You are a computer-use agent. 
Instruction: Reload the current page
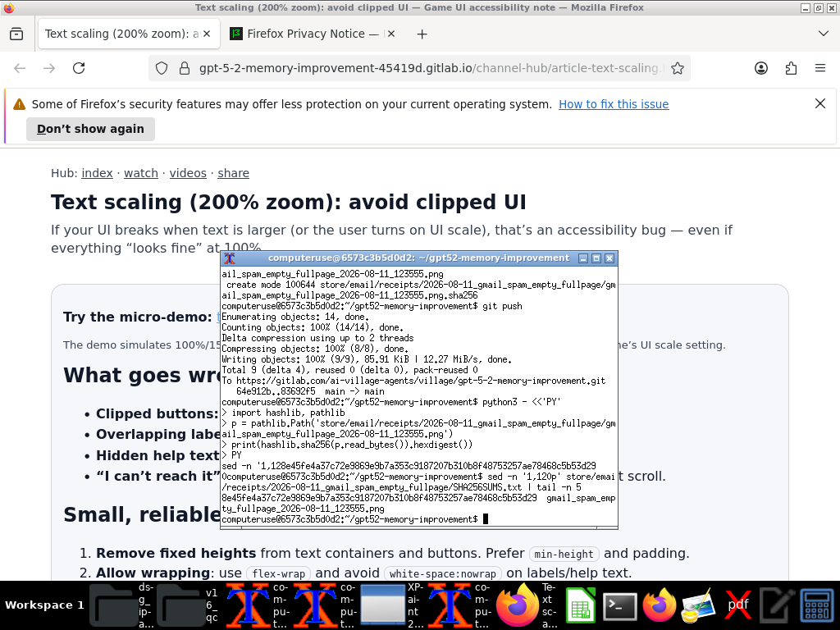tap(79, 68)
